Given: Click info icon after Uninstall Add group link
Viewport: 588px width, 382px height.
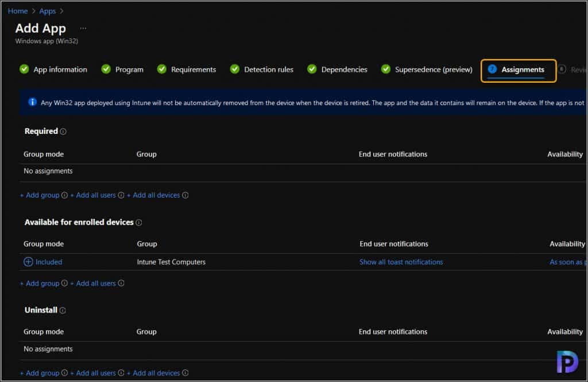Looking at the screenshot, I should (64, 373).
